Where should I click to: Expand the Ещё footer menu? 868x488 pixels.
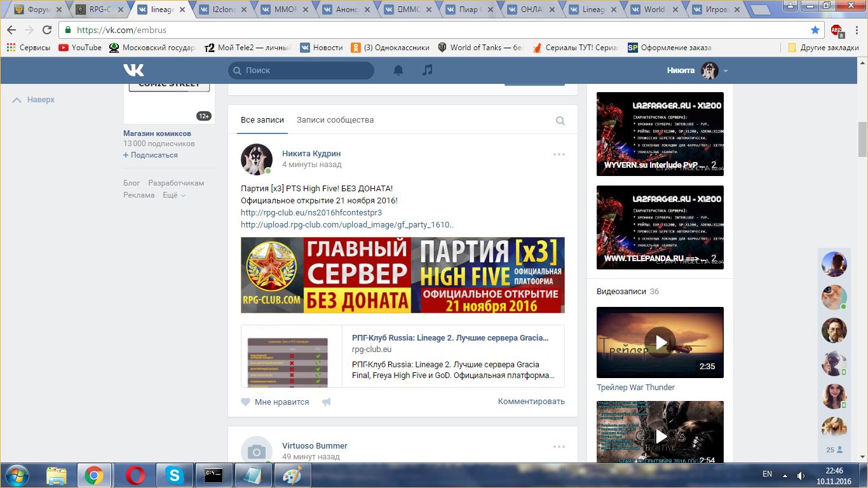pyautogui.click(x=173, y=195)
